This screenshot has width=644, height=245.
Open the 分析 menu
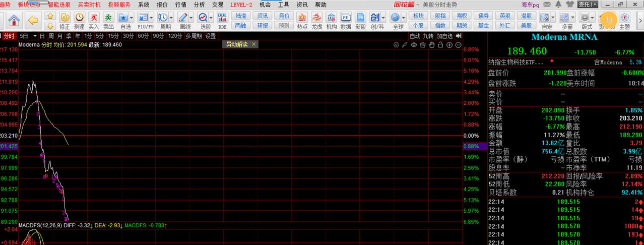click(199, 5)
